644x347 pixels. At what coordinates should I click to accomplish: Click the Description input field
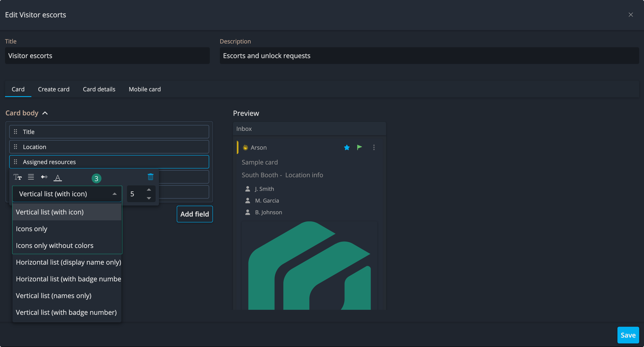(x=429, y=56)
